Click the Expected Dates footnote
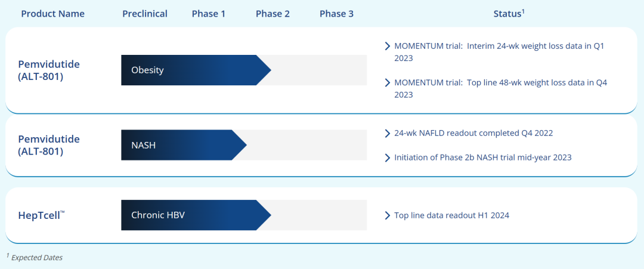644x269 pixels. point(35,258)
